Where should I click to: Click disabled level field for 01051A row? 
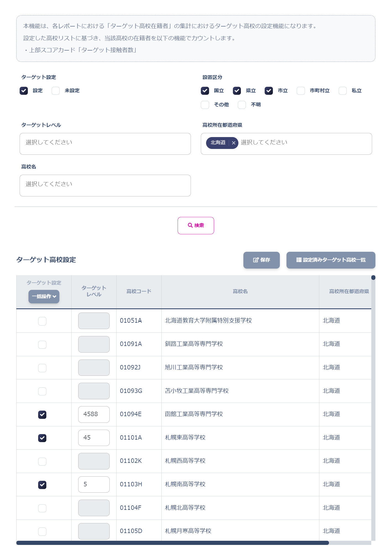[94, 321]
